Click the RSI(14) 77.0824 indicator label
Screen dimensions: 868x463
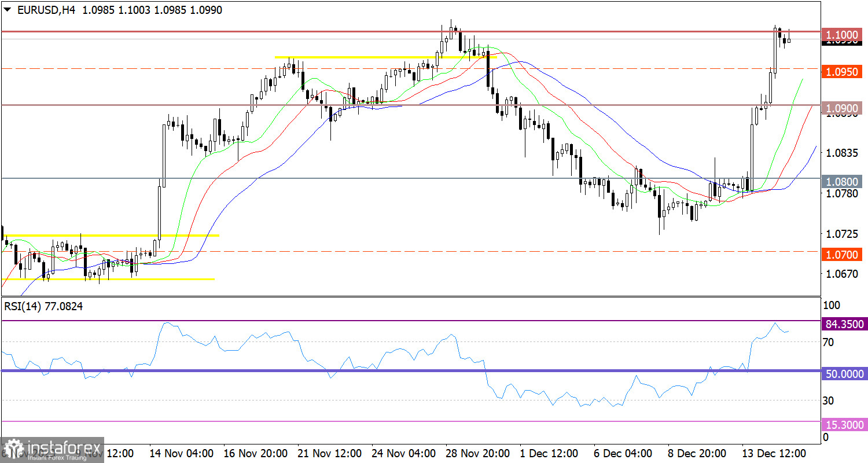point(43,307)
